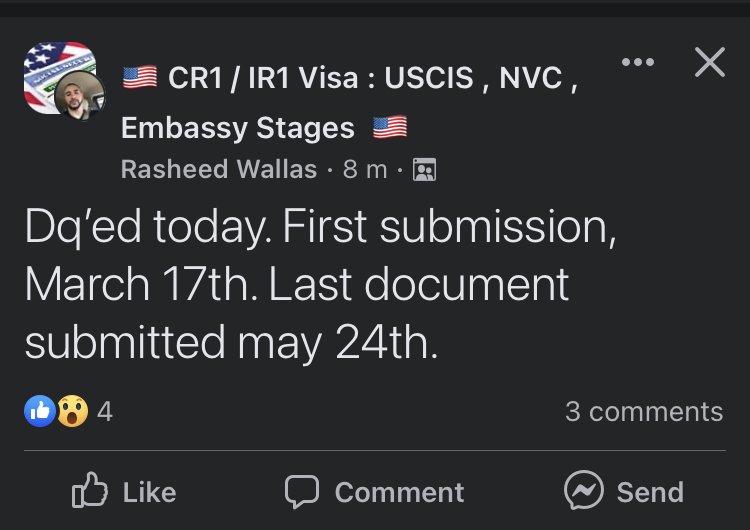Dismiss the post with the X icon
Viewport: 750px width, 530px height.
710,62
